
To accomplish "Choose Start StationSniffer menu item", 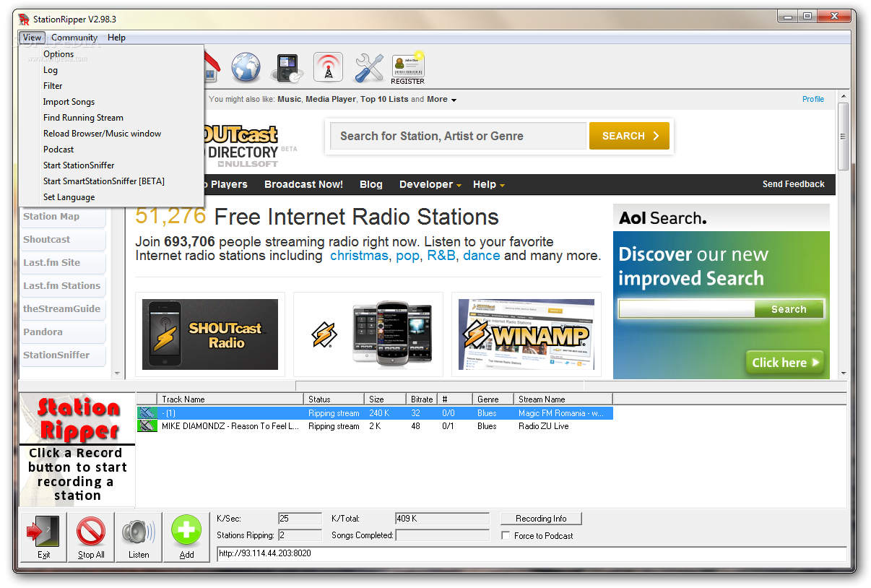I will (112, 165).
